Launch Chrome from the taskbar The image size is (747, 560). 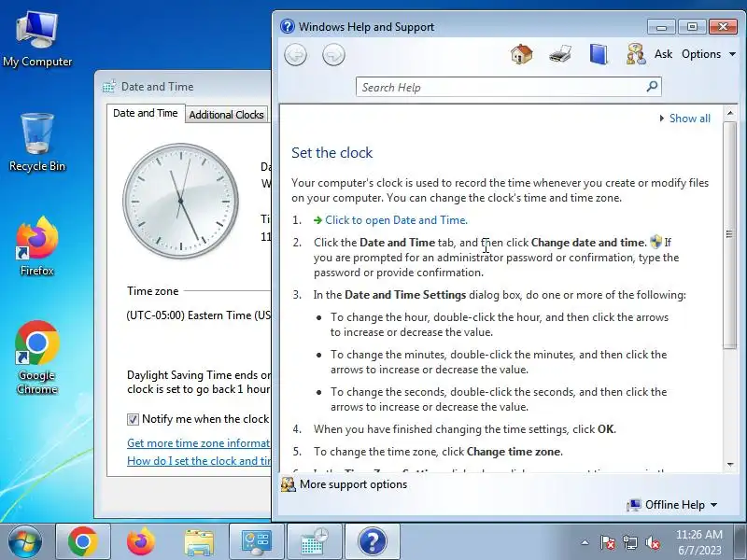tap(83, 541)
